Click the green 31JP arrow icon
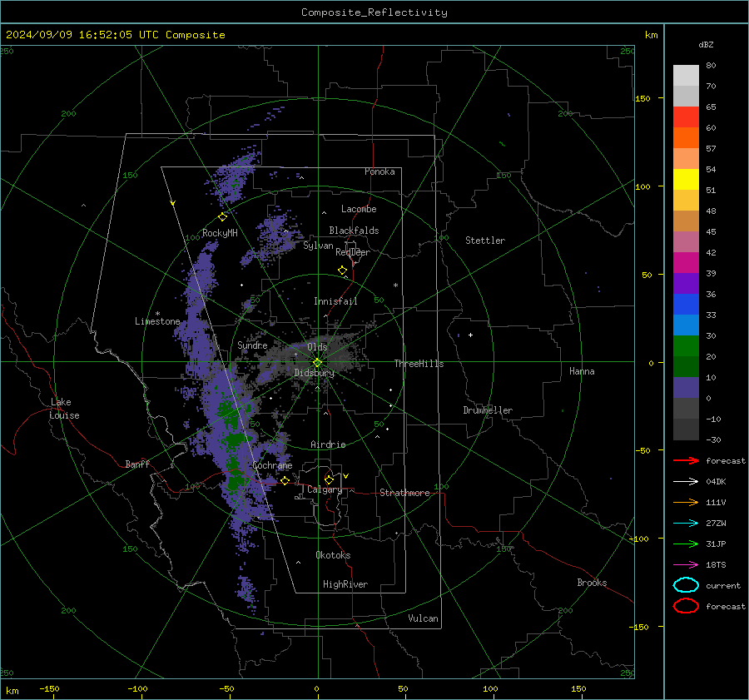This screenshot has width=749, height=700. (x=686, y=544)
